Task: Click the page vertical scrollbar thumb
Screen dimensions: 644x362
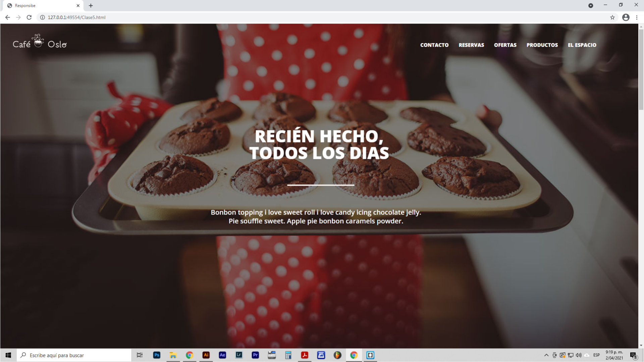Action: click(x=641, y=69)
